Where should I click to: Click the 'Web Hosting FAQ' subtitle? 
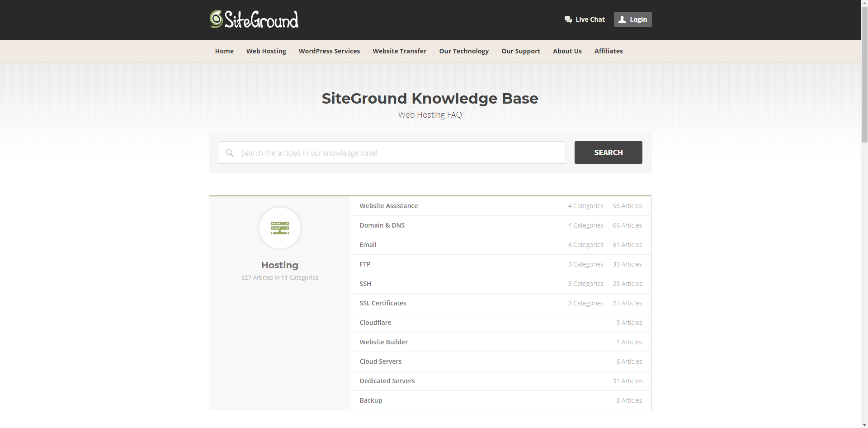click(x=430, y=115)
